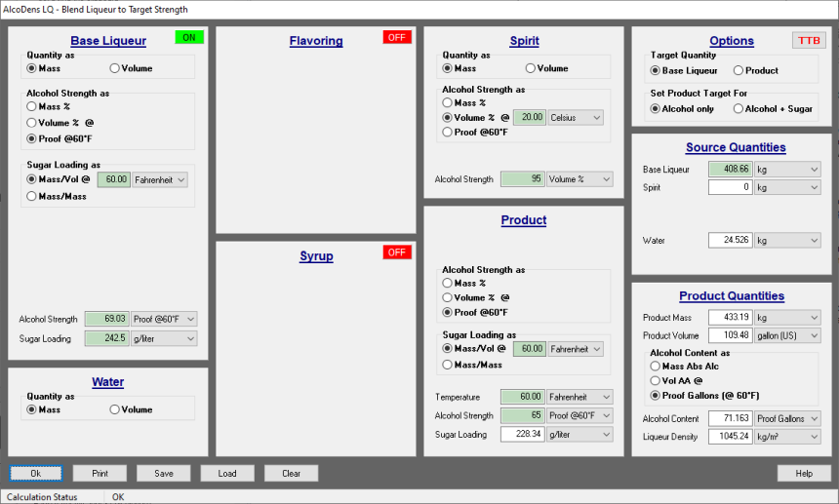This screenshot has width=839, height=504.
Task: Open Product Sugar Loading g/liter dropdown
Action: coord(579,435)
